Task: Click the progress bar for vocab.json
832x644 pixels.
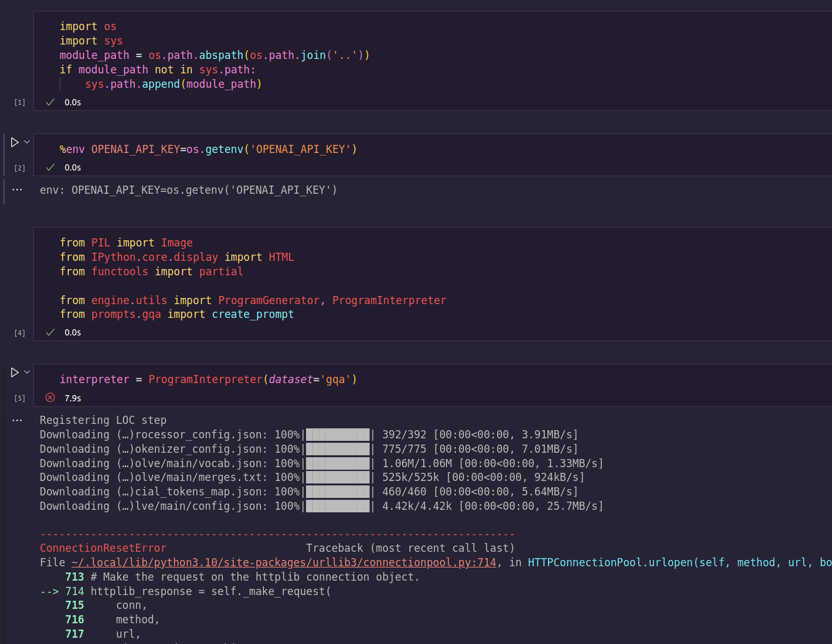Action: tap(338, 463)
